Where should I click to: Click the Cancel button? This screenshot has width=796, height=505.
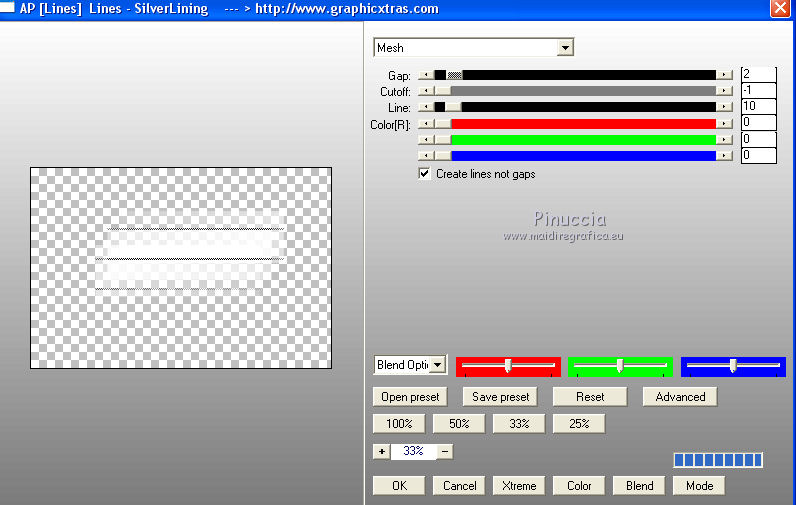(x=459, y=486)
